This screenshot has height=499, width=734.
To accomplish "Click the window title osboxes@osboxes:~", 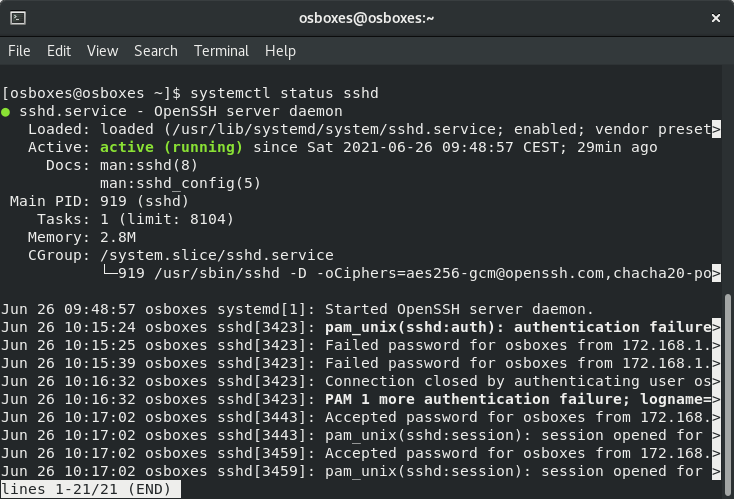I will 366,17.
